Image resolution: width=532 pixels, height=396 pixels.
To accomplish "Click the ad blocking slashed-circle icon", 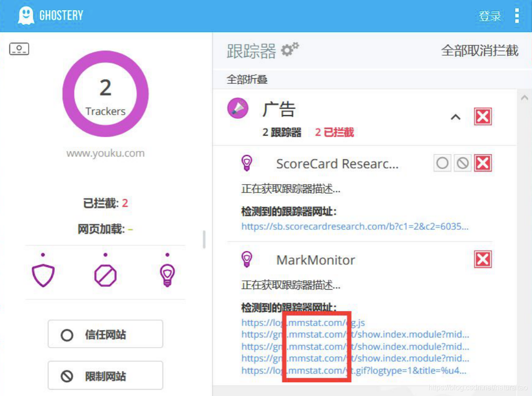I will tap(105, 275).
